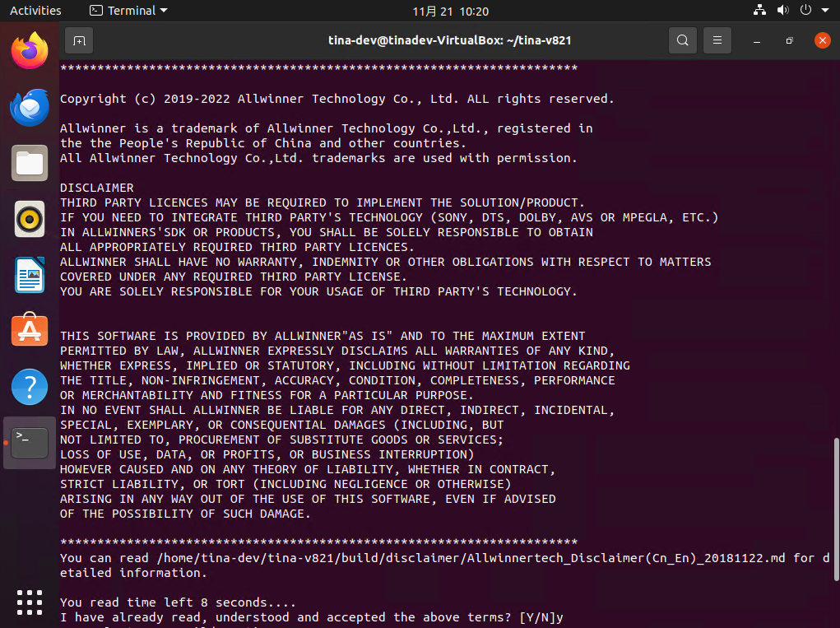This screenshot has width=840, height=628.
Task: Expand the Terminal app menu
Action: [128, 11]
